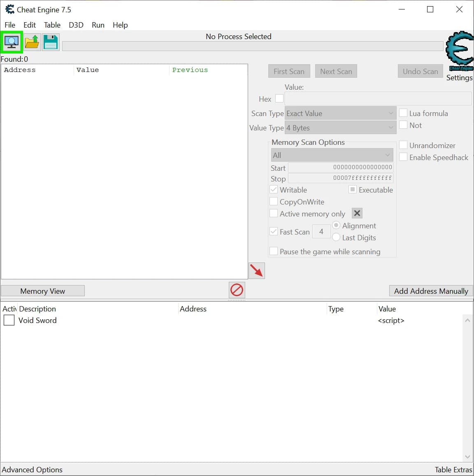474x476 pixels.
Task: Click the <script> value of Void Sword
Action: (x=391, y=320)
